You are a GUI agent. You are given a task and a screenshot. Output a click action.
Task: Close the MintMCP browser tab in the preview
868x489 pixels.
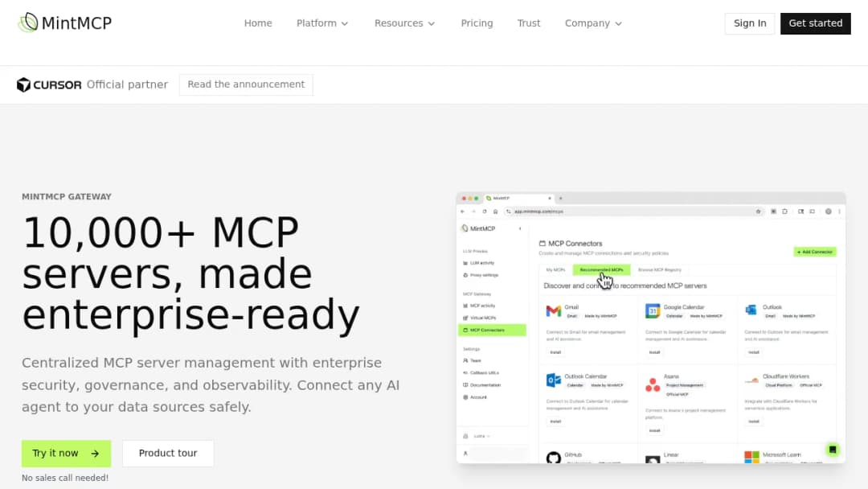tap(550, 199)
